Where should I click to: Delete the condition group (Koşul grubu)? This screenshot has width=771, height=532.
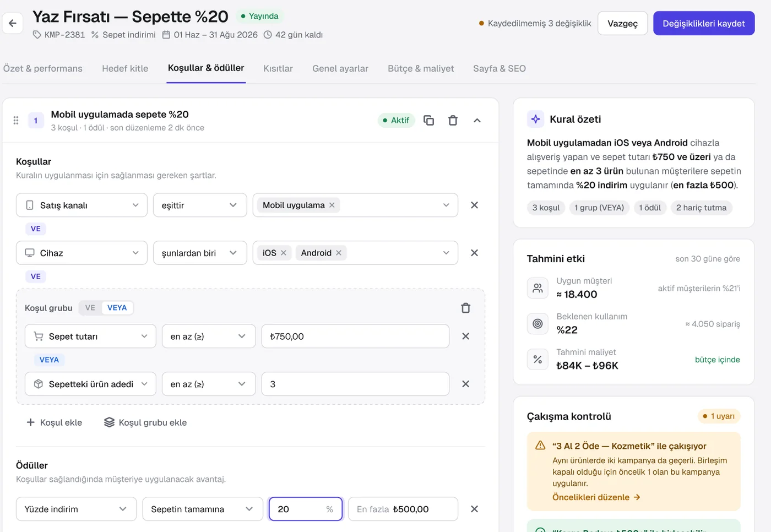(x=465, y=308)
